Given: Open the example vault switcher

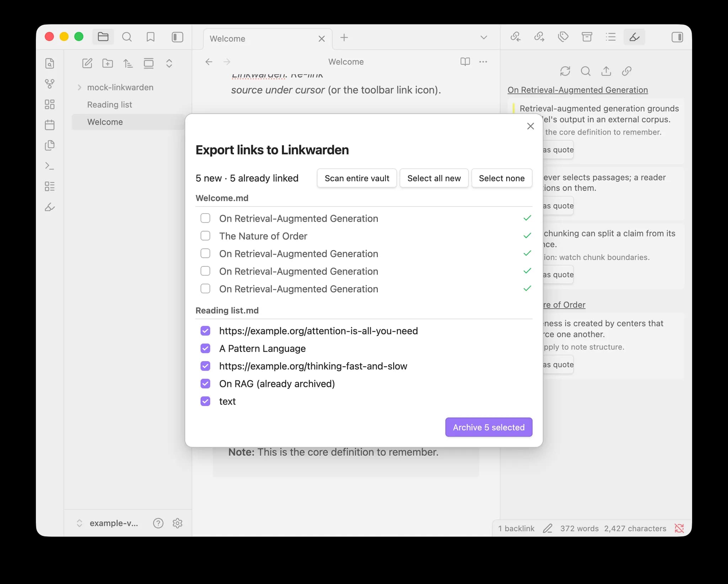Looking at the screenshot, I should (107, 523).
